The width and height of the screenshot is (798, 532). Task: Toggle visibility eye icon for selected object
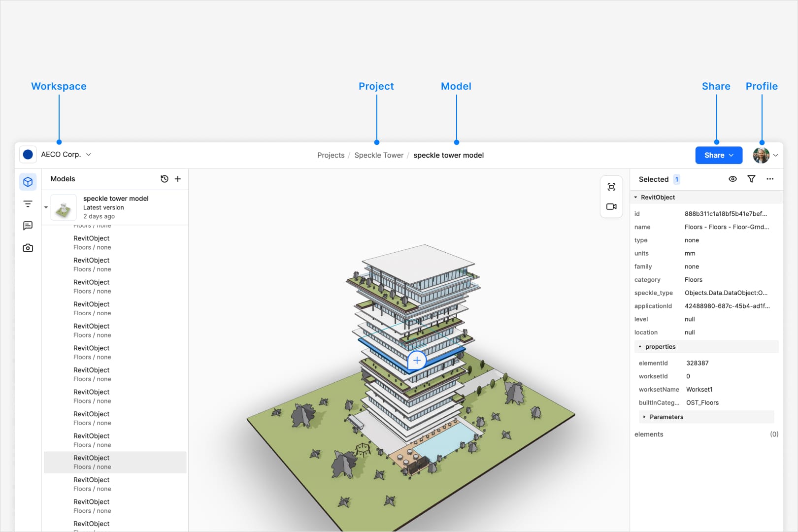point(732,179)
